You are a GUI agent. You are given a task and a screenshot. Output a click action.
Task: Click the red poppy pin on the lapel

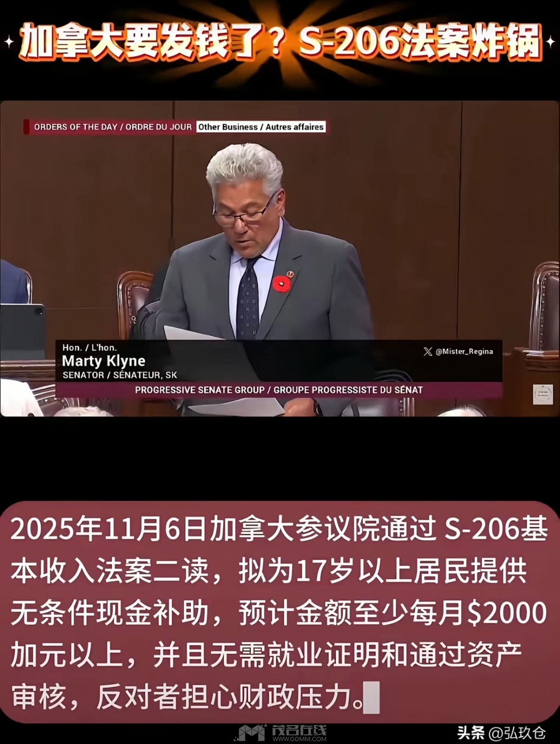click(281, 284)
